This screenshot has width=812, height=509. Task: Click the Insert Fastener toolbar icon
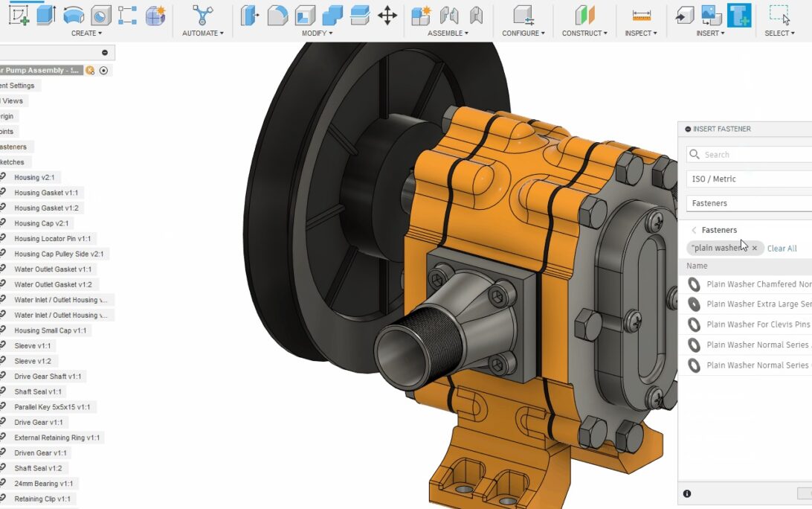pos(739,15)
